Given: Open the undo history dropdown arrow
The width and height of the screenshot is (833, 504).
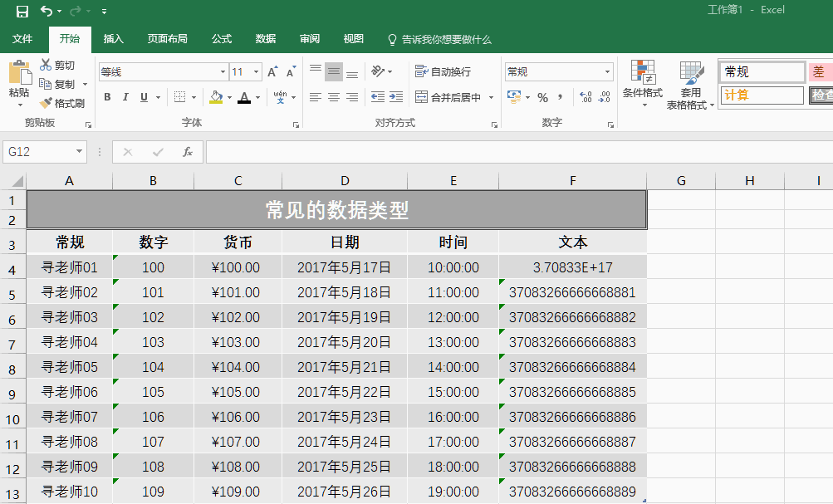Looking at the screenshot, I should [60, 11].
